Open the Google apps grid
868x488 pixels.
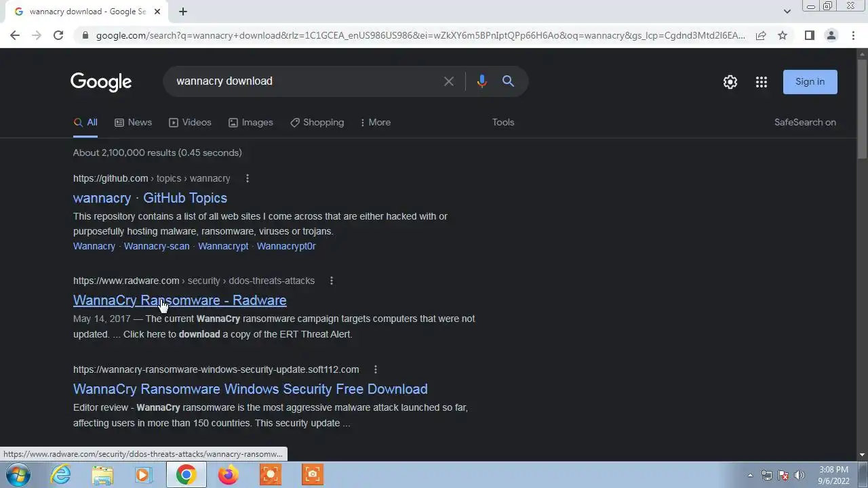[762, 82]
